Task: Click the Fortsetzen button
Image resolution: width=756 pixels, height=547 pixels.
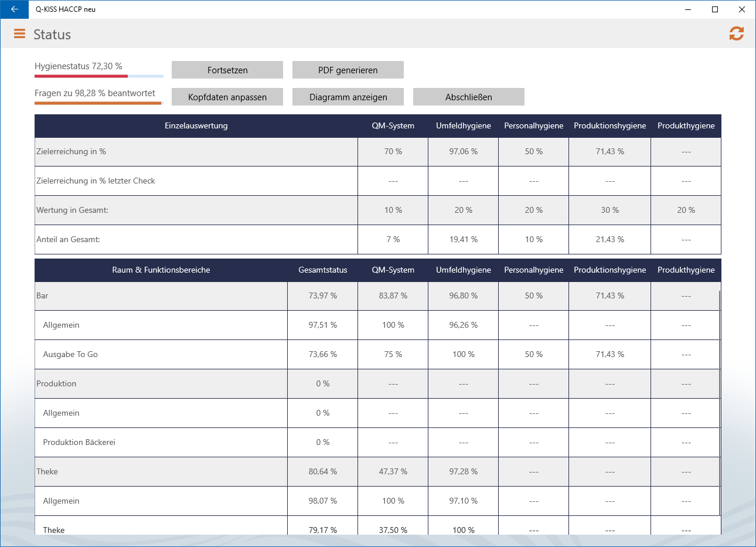Action: pos(227,70)
